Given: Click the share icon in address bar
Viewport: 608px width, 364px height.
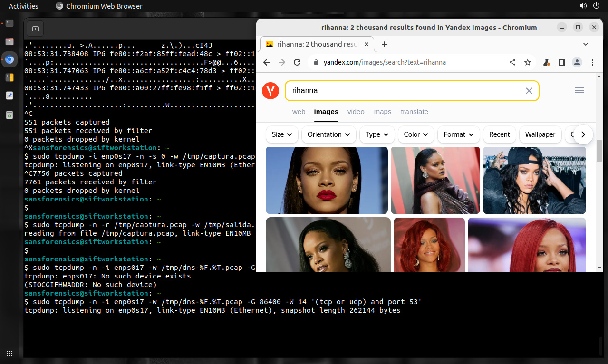Looking at the screenshot, I should click(512, 62).
